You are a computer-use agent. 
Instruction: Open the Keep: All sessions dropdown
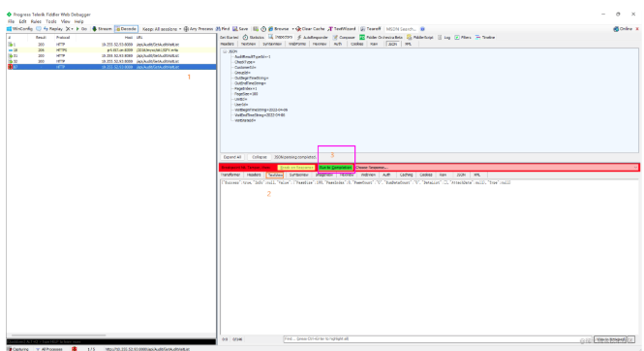pyautogui.click(x=162, y=29)
